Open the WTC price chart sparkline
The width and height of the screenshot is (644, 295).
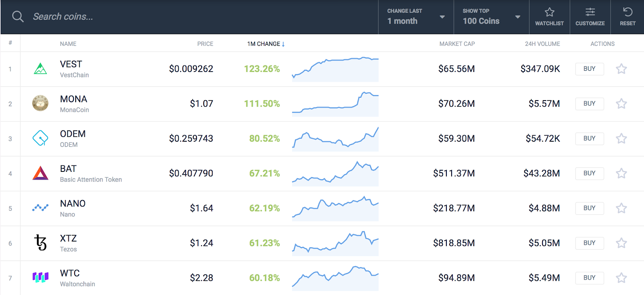[x=335, y=278]
